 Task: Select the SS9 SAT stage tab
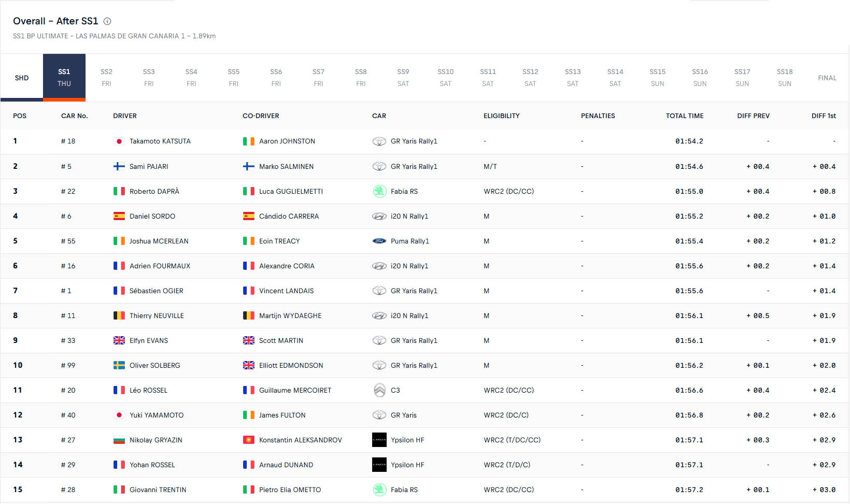(403, 78)
